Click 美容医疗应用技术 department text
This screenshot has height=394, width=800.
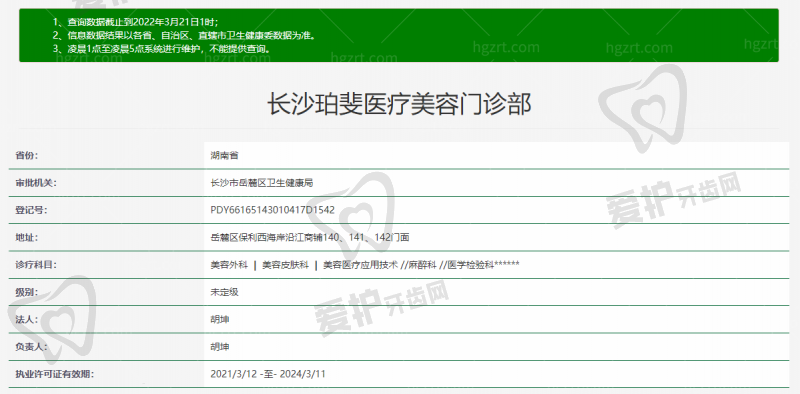360,265
